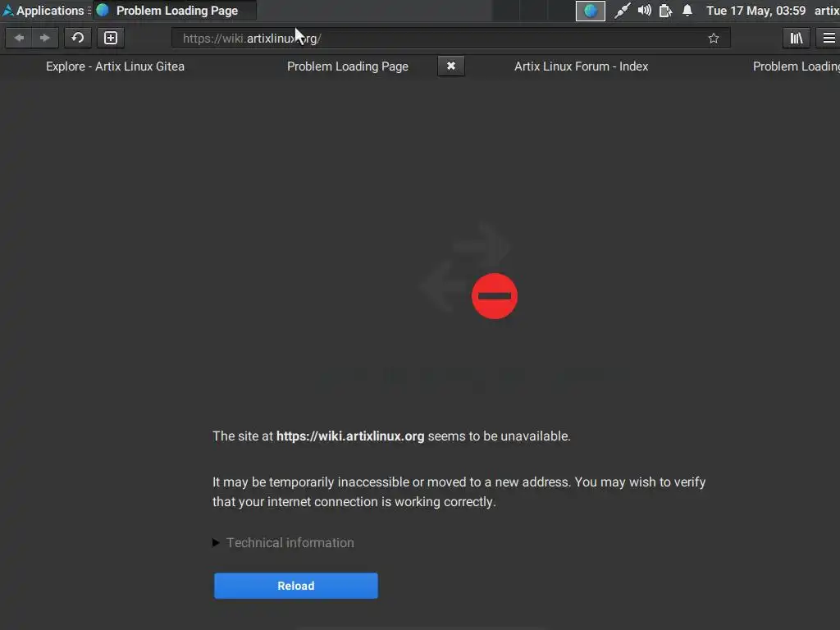Click the blue Reload button
The width and height of the screenshot is (840, 630).
pos(296,586)
